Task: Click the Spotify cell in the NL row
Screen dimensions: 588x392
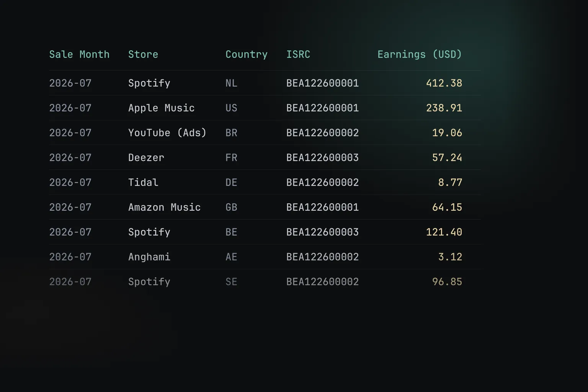Action: 149,83
